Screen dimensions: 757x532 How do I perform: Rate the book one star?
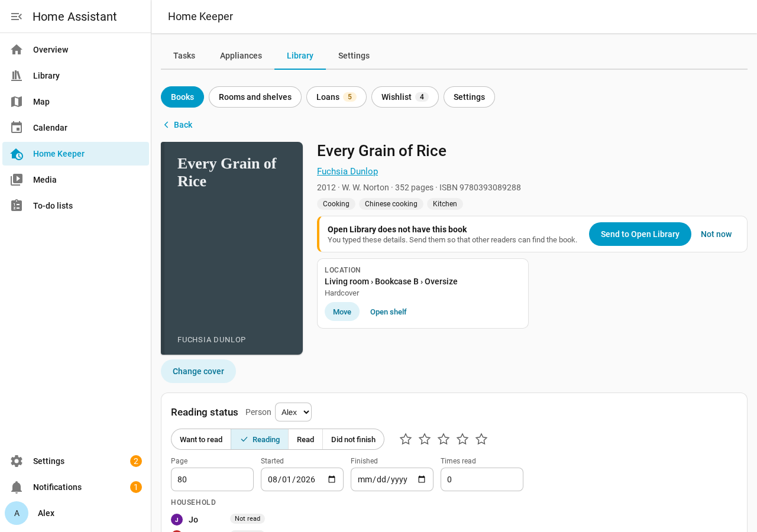pyautogui.click(x=406, y=439)
